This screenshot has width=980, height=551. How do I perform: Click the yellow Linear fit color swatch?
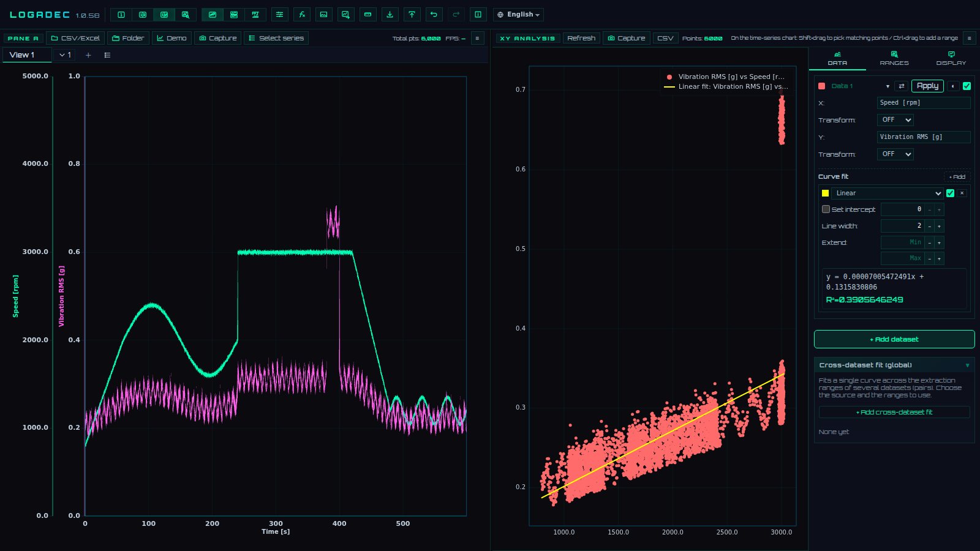(825, 193)
